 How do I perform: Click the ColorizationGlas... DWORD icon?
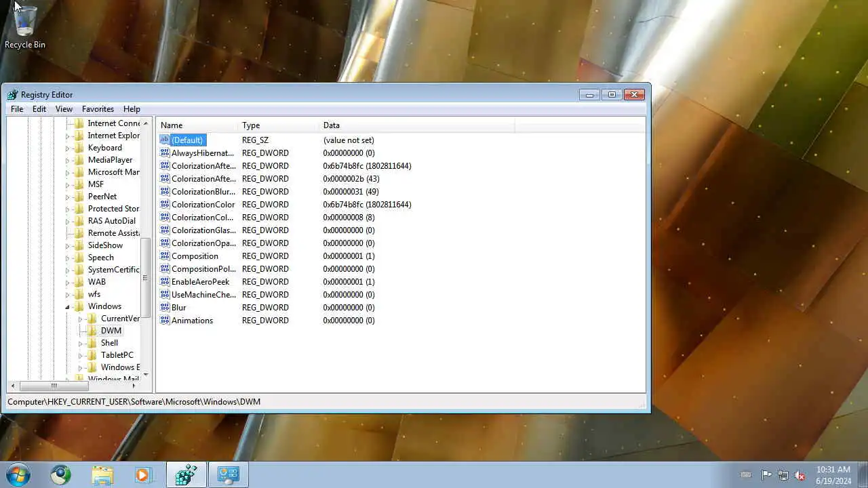click(x=165, y=230)
